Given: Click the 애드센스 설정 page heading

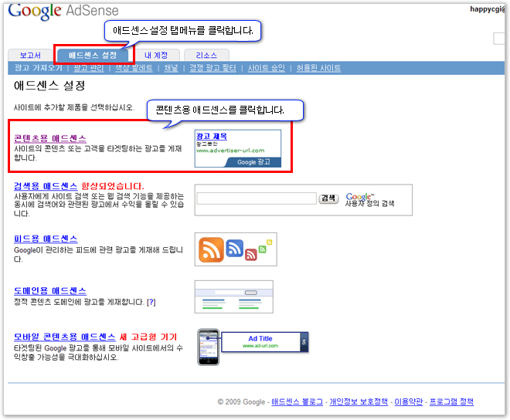Looking at the screenshot, I should (x=49, y=86).
